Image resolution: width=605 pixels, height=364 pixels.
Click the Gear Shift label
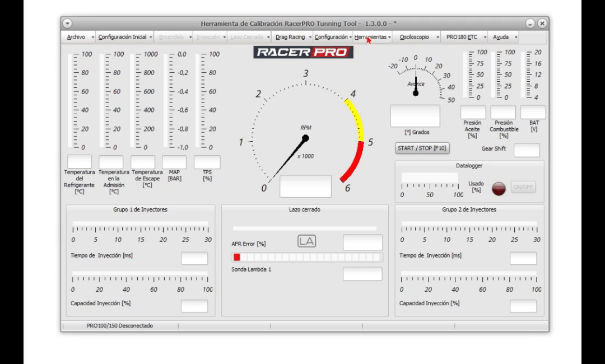(x=494, y=148)
